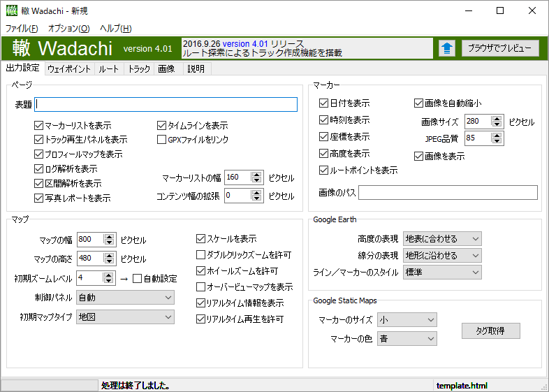Increase 画像サイズ with up arrow

click(497, 119)
